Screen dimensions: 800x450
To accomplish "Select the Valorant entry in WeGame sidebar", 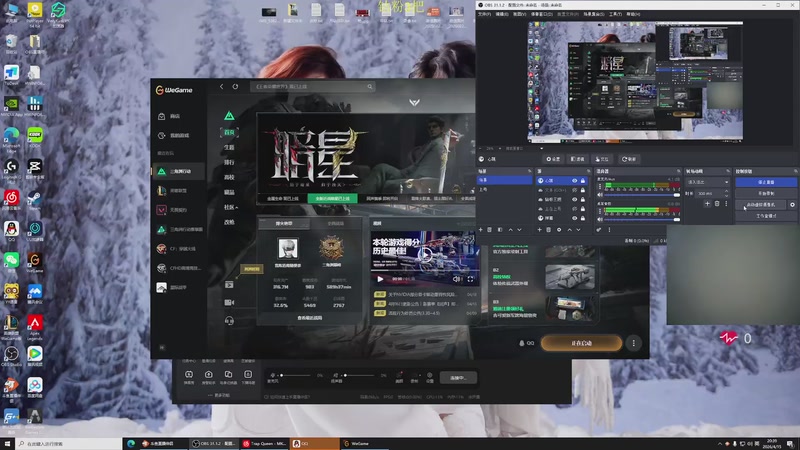I will tap(178, 210).
